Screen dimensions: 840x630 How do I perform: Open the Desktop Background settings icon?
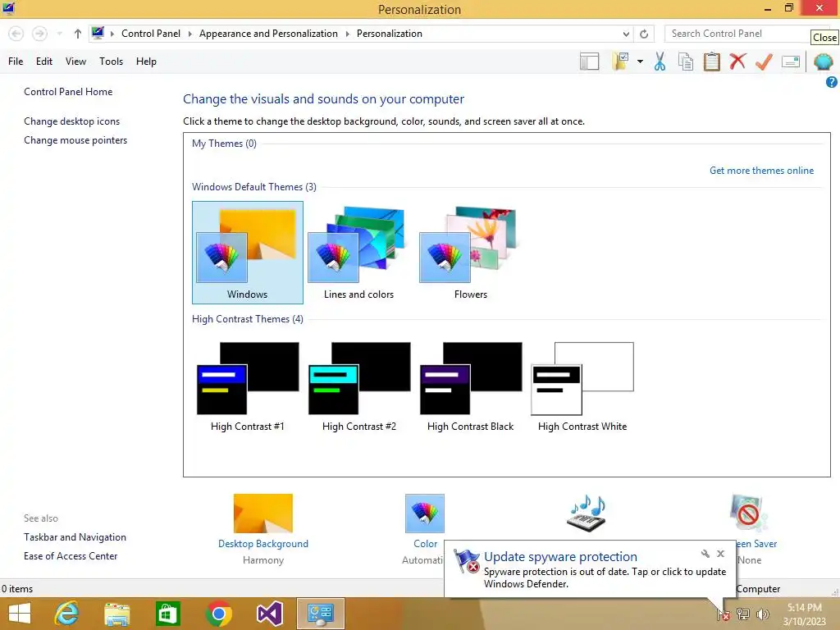click(263, 514)
